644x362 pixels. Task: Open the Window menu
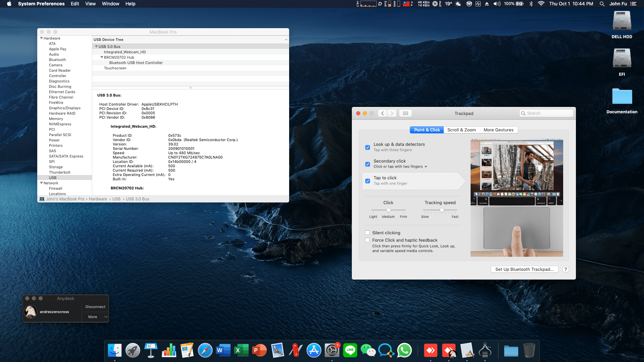coord(110,4)
